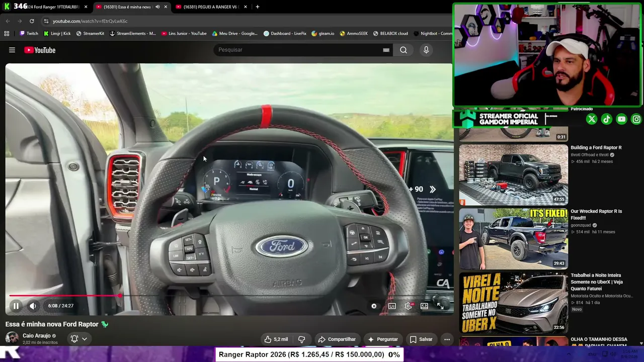Open the Meu Drive - Google bookmark
The width and height of the screenshot is (644, 362).
pyautogui.click(x=235, y=34)
